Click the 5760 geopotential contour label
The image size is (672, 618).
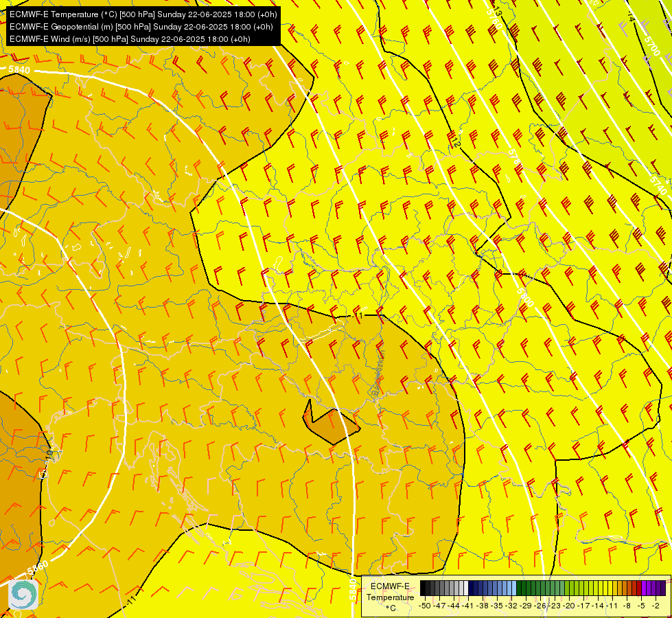click(494, 20)
